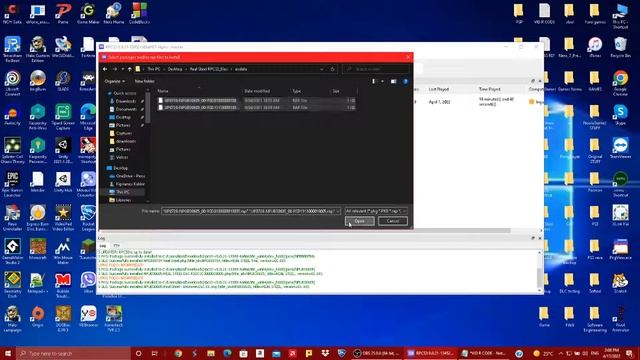Click This PC in address breadcrumb
This screenshot has width=640, height=360.
(154, 69)
